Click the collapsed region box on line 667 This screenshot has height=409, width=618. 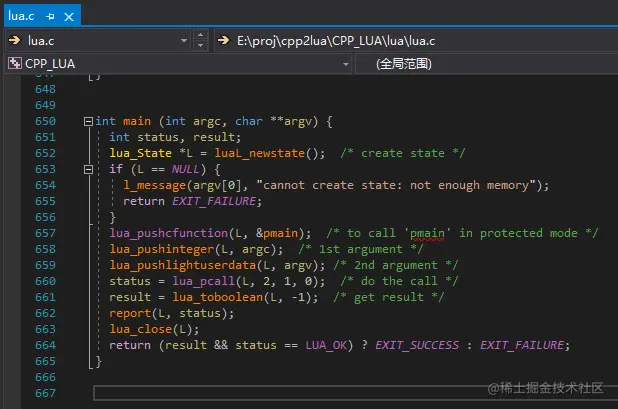pyautogui.click(x=356, y=393)
